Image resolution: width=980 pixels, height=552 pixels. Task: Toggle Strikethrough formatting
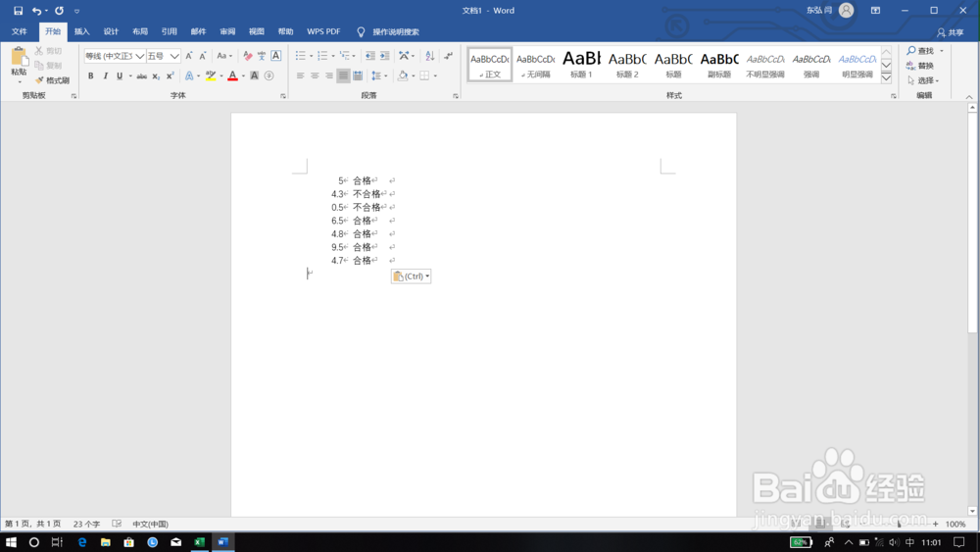click(142, 75)
